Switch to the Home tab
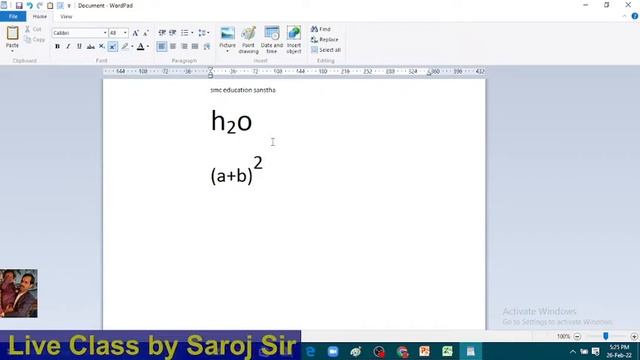 40,16
